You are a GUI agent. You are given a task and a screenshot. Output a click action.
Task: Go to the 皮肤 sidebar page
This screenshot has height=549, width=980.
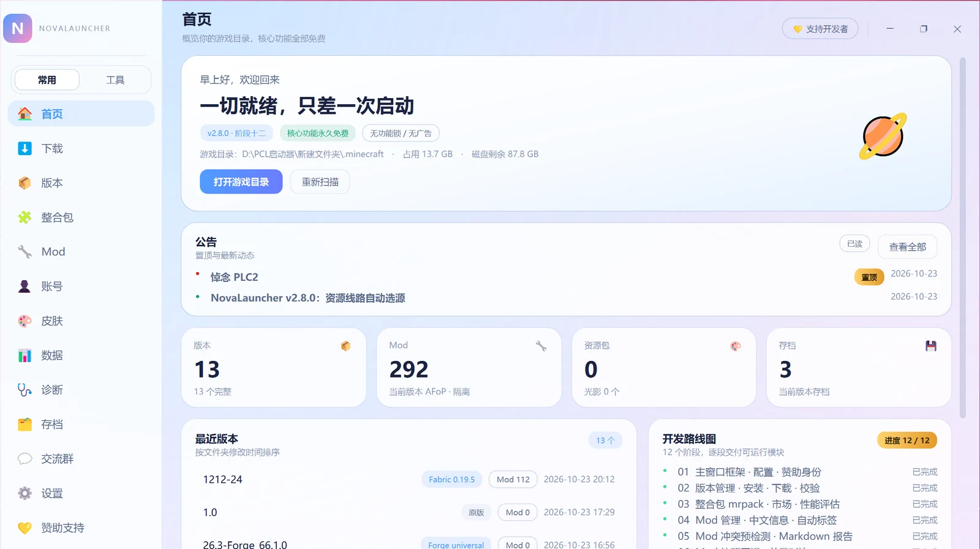[x=81, y=321]
